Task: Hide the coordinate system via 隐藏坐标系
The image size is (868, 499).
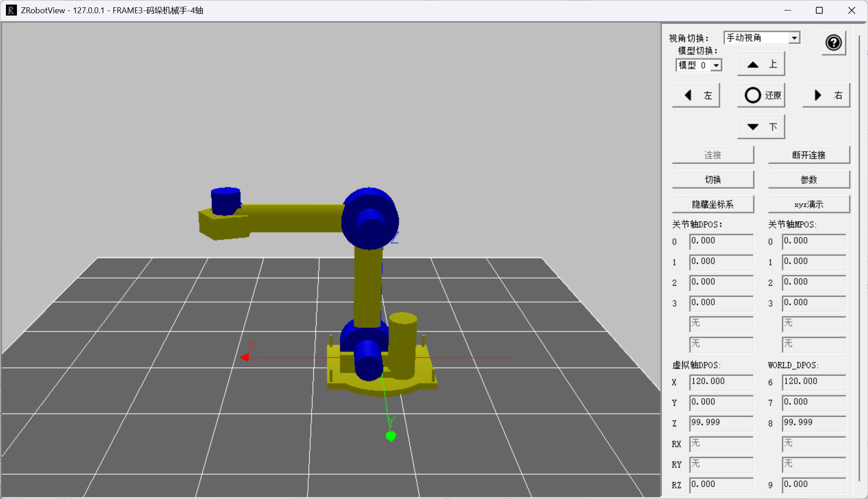Action: (x=713, y=204)
